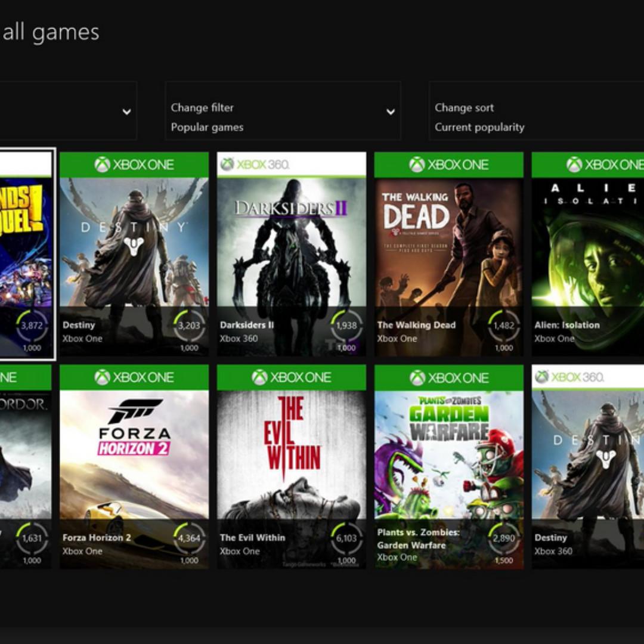Click the Xbox 360 logo above Darksiders II
The height and width of the screenshot is (644, 644).
pyautogui.click(x=255, y=165)
